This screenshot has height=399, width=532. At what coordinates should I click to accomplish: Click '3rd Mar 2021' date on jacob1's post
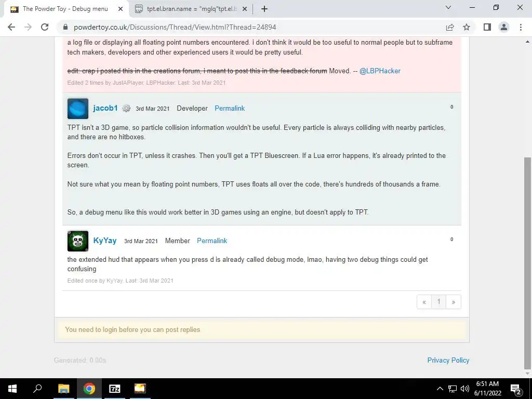[153, 109]
